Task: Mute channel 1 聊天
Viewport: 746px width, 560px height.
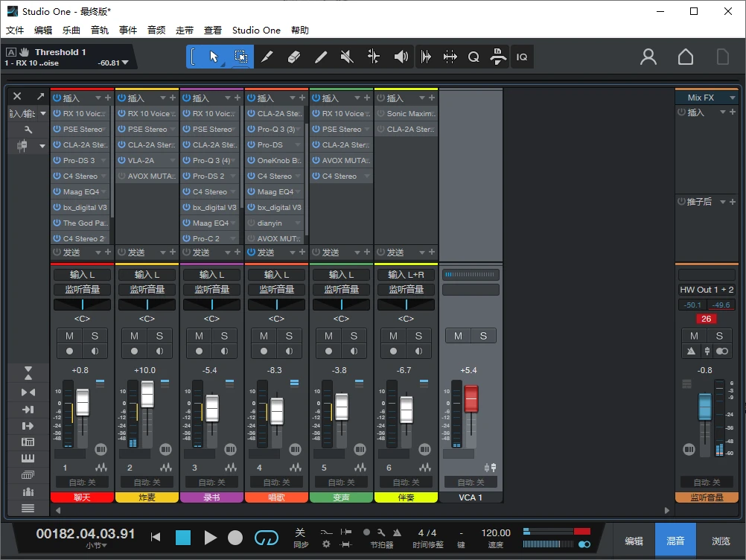Action: tap(70, 336)
